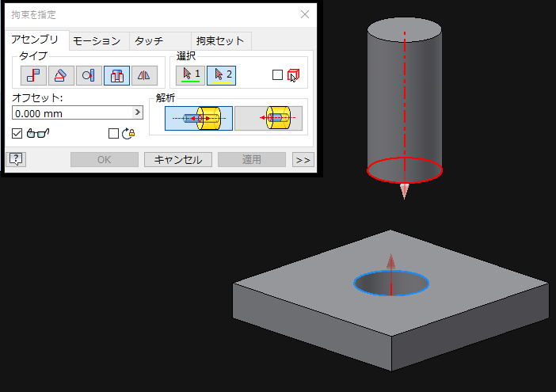Select the Insert constraint type icon
The width and height of the screenshot is (556, 392).
click(116, 75)
